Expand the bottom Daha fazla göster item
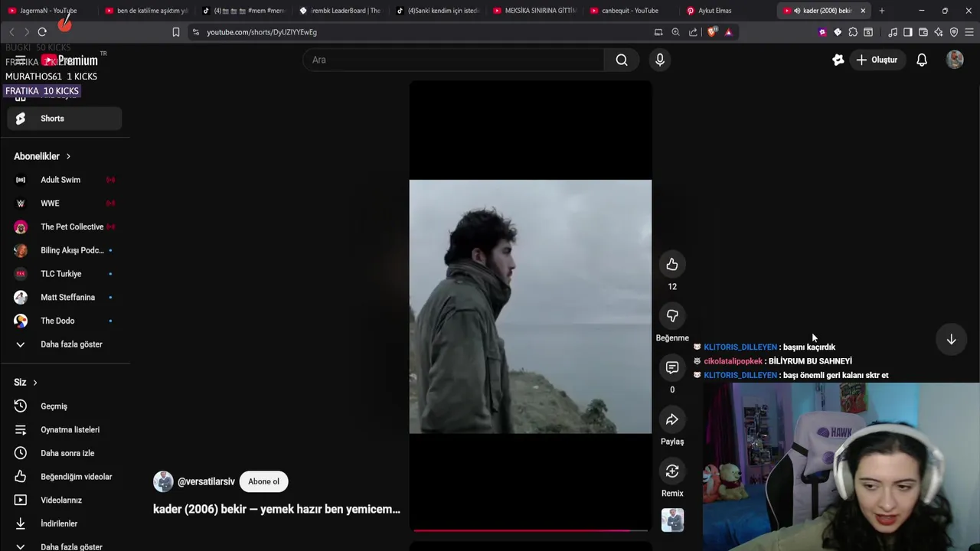980x551 pixels. click(64, 546)
